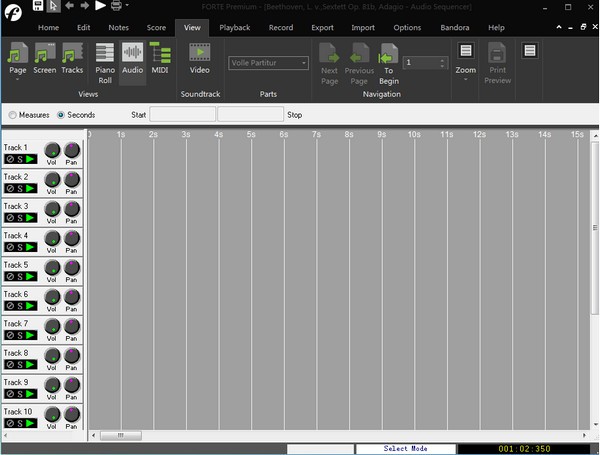Screen dimensions: 600x455
Task: Select the Measures radio button
Action: coord(13,115)
